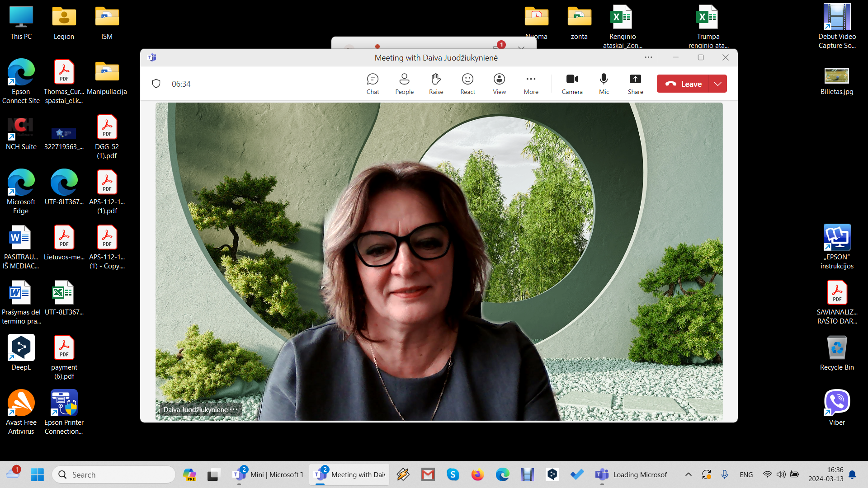The image size is (868, 488).
Task: Expand the hidden system tray icons chevron
Action: 688,474
